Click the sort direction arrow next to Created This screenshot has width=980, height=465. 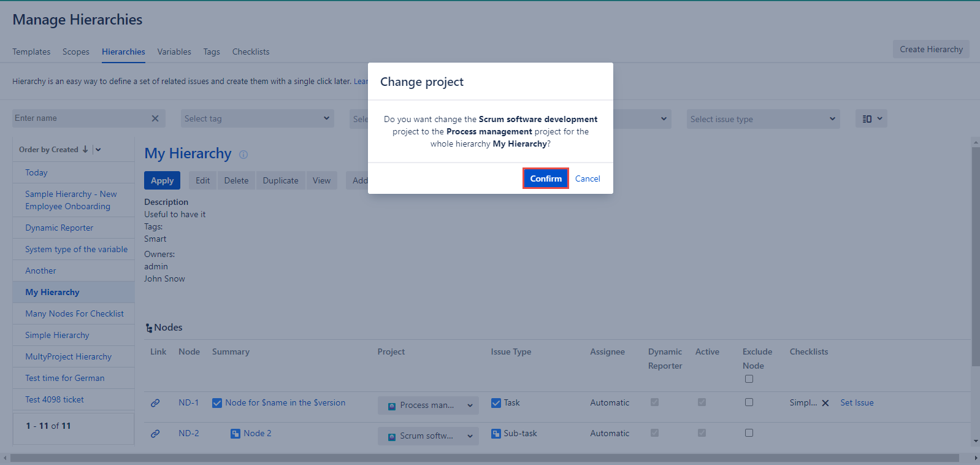point(85,150)
